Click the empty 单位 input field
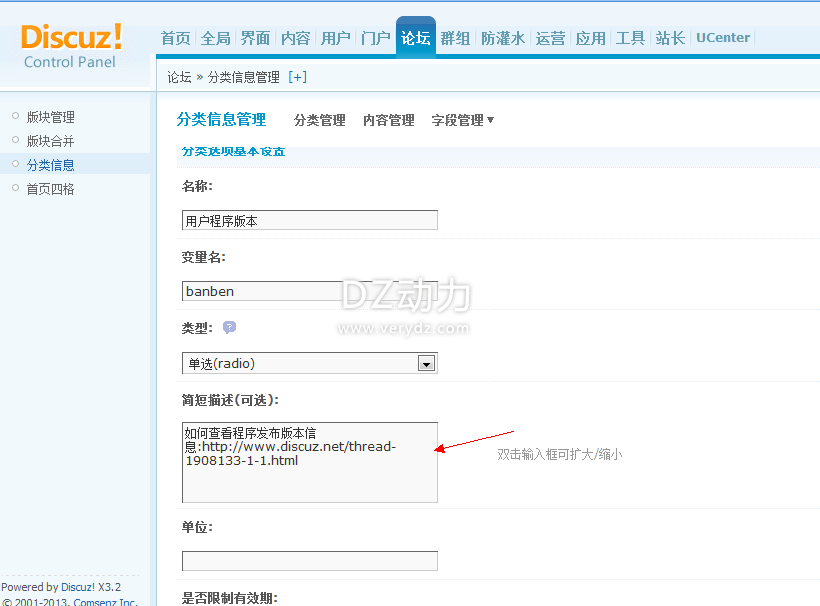Image resolution: width=820 pixels, height=606 pixels. click(309, 561)
